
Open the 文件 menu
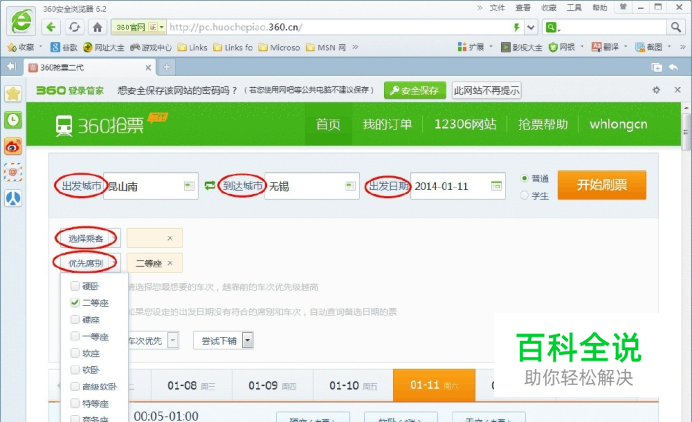497,8
